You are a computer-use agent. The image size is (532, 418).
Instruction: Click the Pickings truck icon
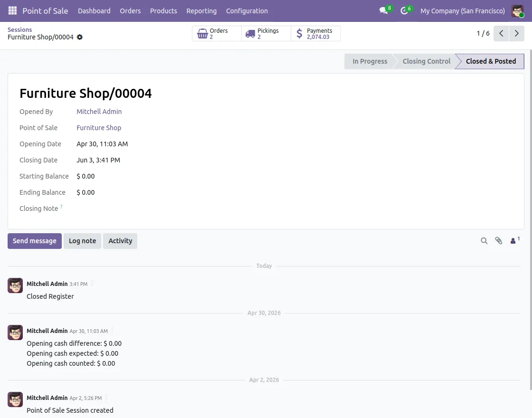(250, 34)
